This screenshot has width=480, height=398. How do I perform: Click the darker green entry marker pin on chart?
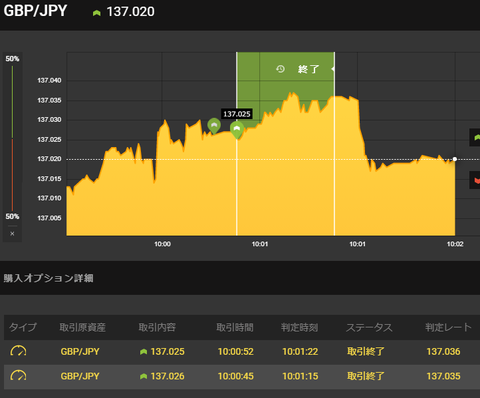click(214, 126)
